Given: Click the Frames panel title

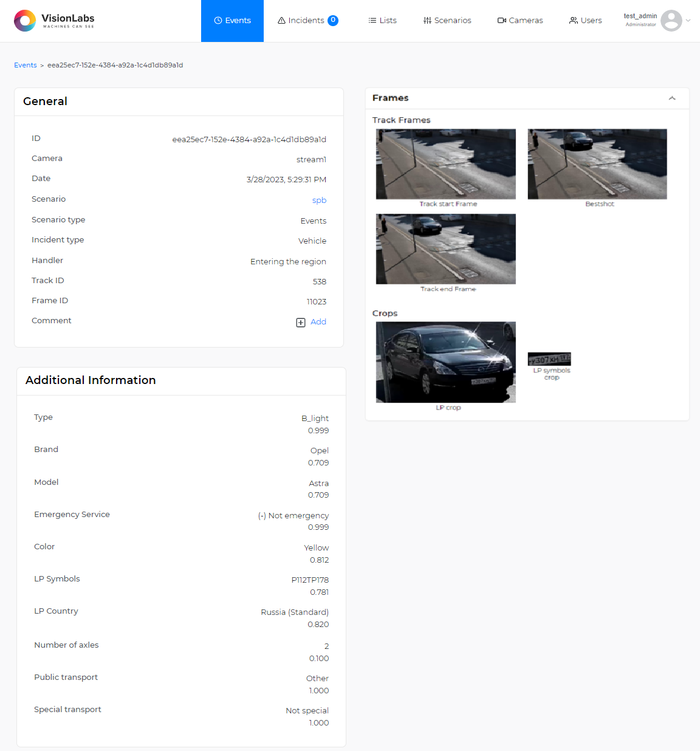Looking at the screenshot, I should (x=391, y=98).
